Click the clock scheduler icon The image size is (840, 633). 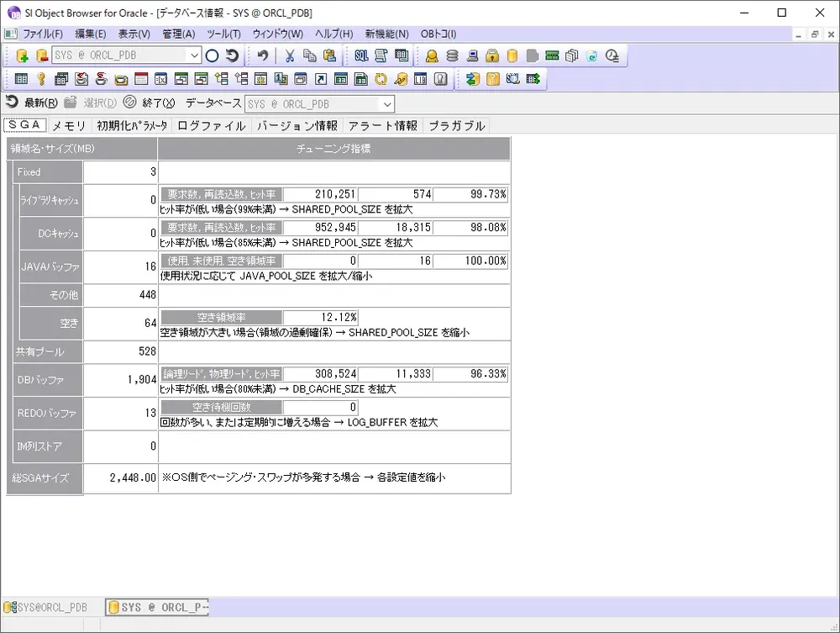612,55
